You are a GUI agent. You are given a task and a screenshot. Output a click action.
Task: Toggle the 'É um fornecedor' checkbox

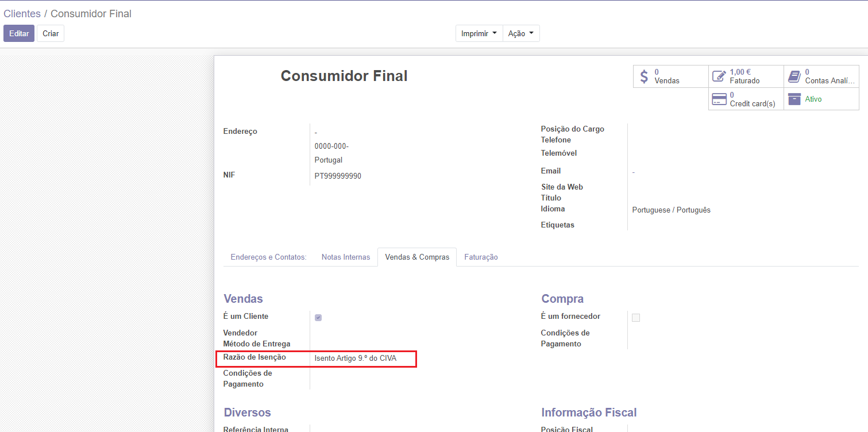click(636, 318)
